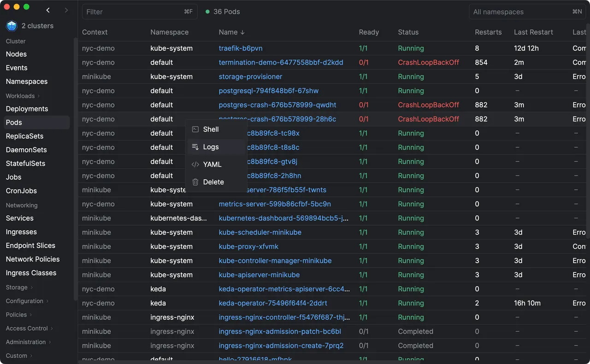Select YAML from the context menu
This screenshot has height=364, width=590.
tap(216, 164)
